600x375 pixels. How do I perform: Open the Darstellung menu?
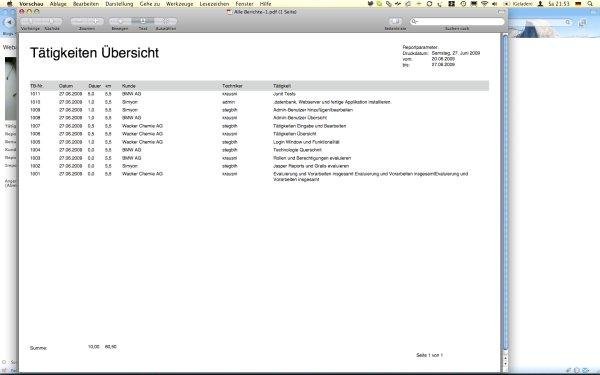[x=119, y=3]
